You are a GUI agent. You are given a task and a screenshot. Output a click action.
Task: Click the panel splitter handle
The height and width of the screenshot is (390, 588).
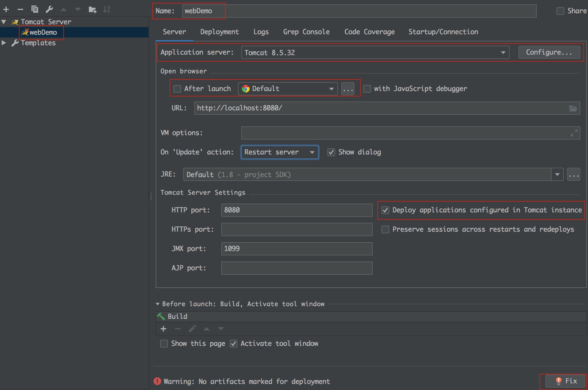point(151,196)
